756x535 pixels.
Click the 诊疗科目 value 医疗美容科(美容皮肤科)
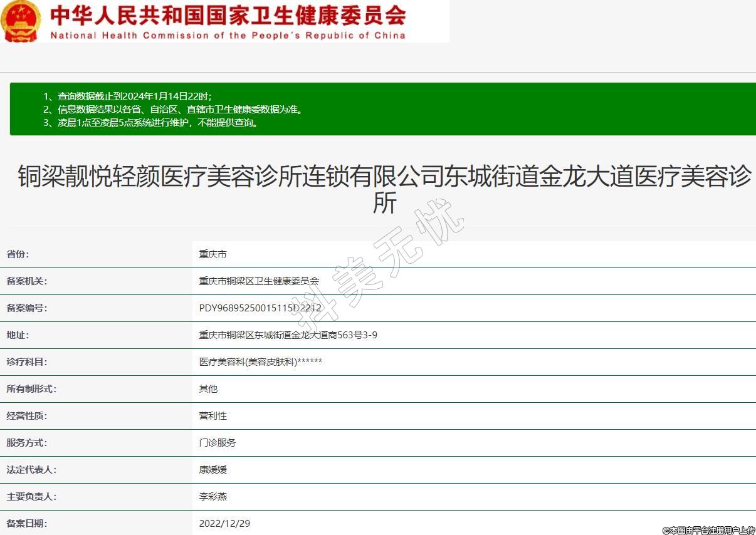click(x=260, y=362)
